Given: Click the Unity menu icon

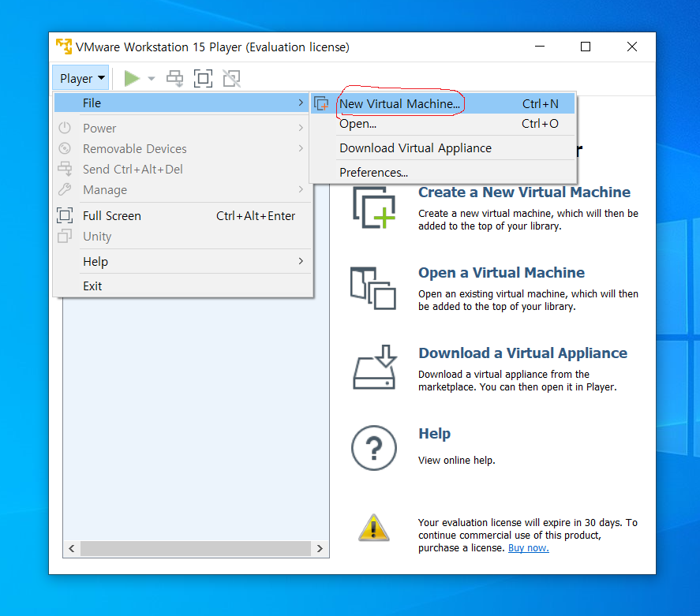Looking at the screenshot, I should coord(65,236).
